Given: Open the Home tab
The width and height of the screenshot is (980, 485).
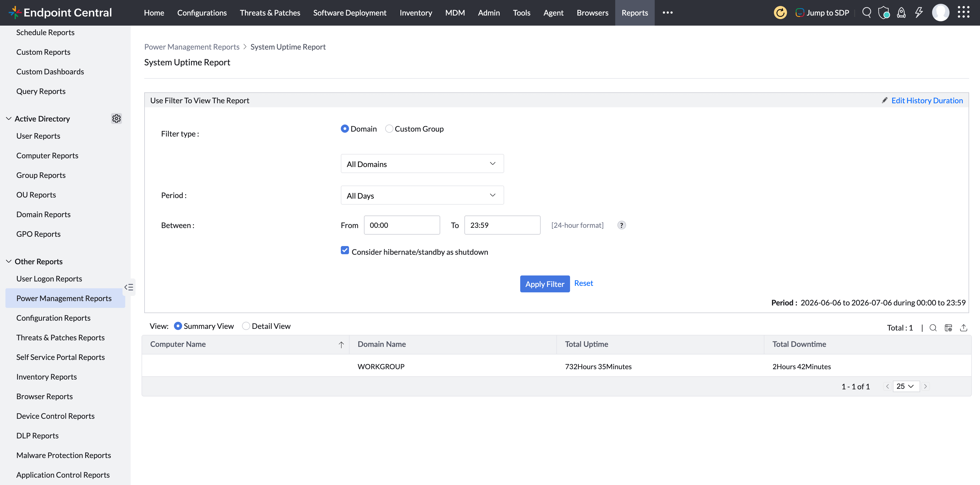Looking at the screenshot, I should 154,13.
